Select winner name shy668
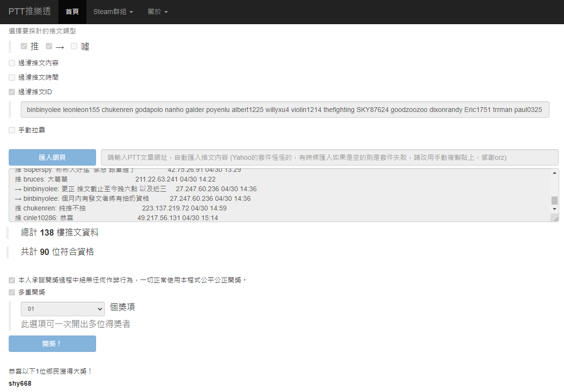Screen dimensions: 564x392 [x=20, y=383]
